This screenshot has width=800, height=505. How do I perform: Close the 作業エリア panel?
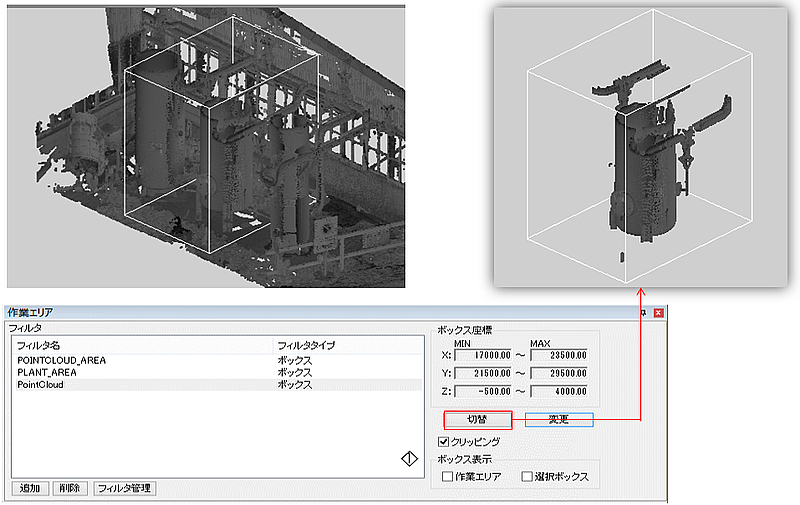point(659,313)
